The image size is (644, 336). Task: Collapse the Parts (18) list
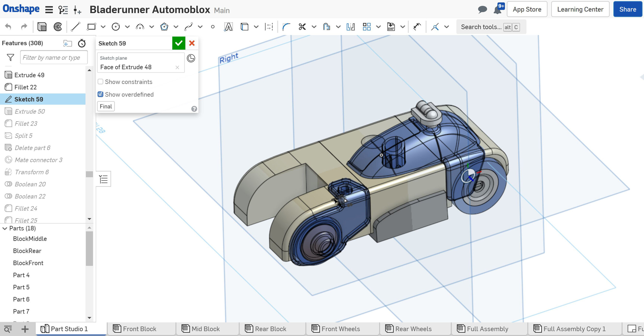[5, 228]
